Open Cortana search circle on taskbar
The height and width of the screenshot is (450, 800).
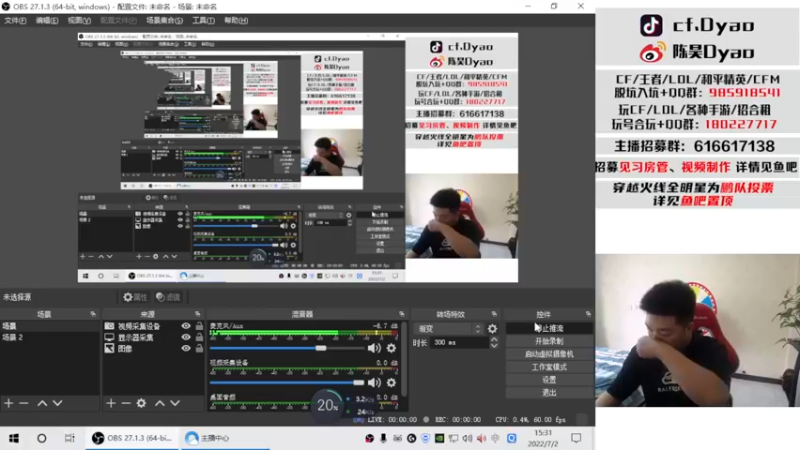click(x=42, y=438)
